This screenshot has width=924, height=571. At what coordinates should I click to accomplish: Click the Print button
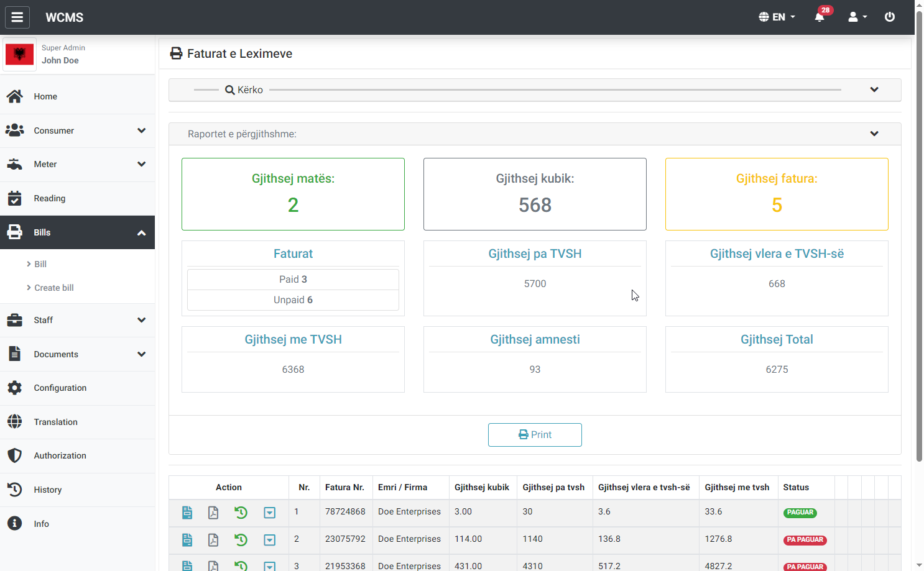[535, 435]
